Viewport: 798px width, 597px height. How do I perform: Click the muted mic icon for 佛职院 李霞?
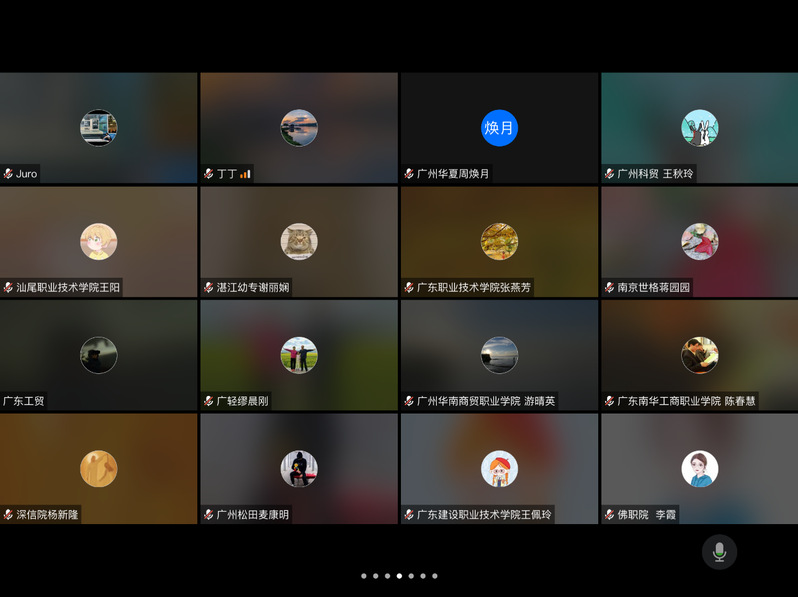tap(609, 515)
